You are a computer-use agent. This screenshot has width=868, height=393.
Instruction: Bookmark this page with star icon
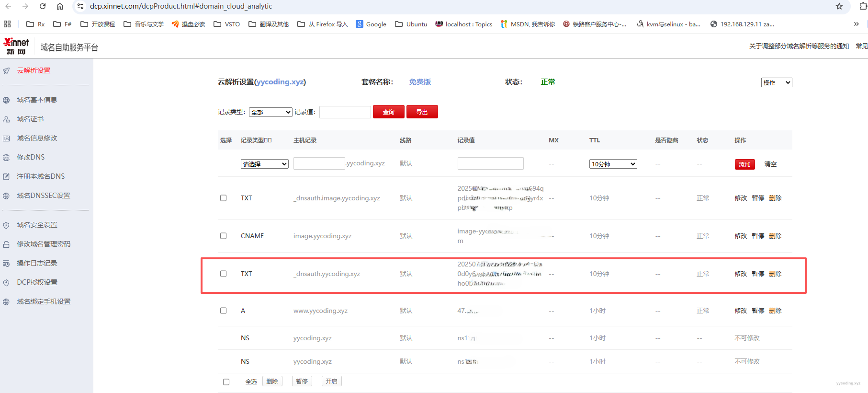[x=839, y=6]
